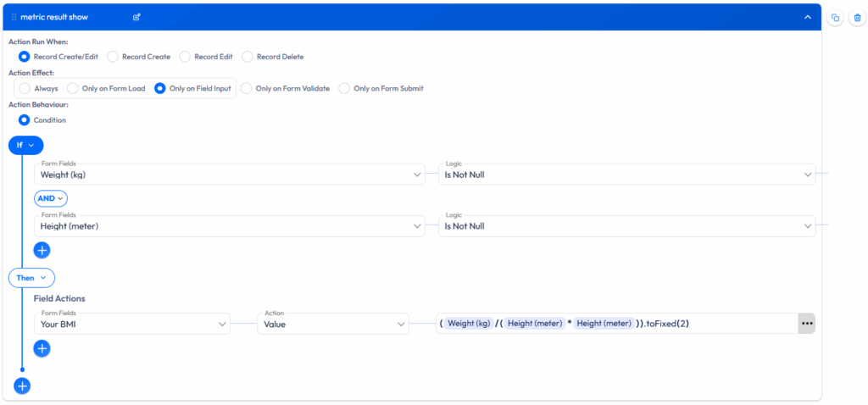Screen dimensions: 868x405
Task: Add field action with plus under Your BMI
Action: 42,348
